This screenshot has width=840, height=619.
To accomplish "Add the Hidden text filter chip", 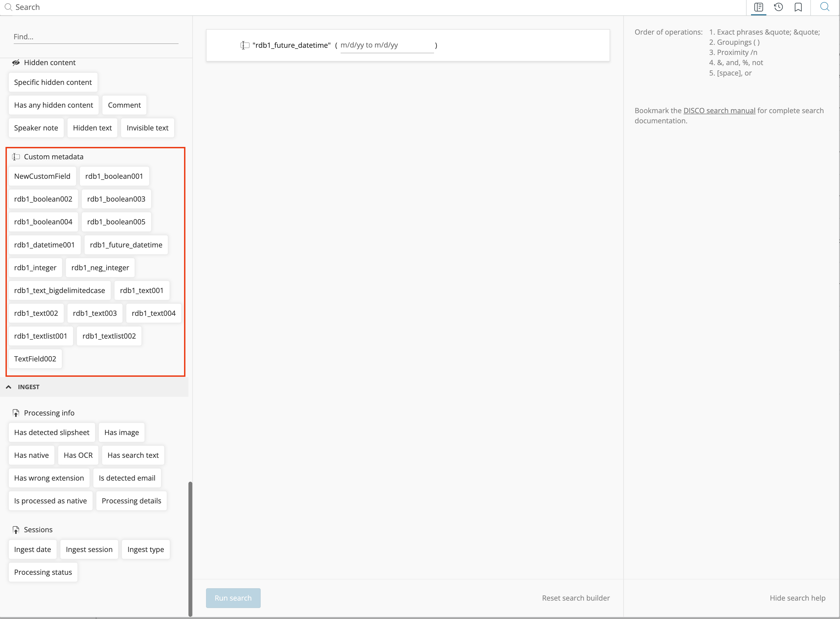I will pyautogui.click(x=92, y=128).
